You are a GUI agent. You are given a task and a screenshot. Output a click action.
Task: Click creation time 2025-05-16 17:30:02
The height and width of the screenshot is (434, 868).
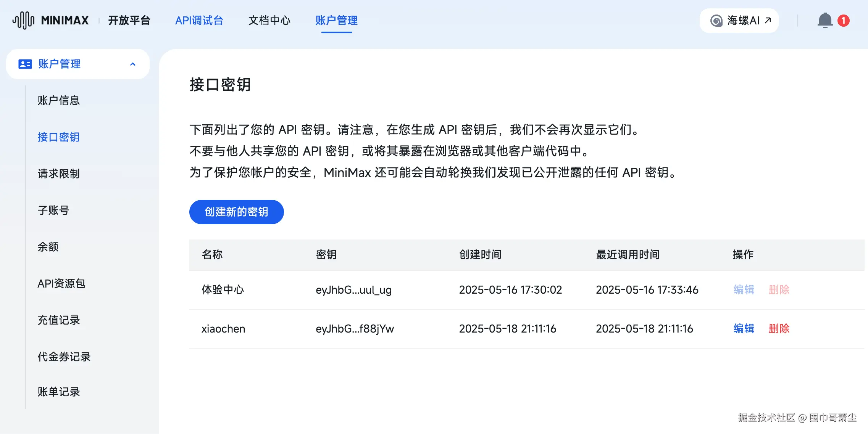pyautogui.click(x=510, y=290)
